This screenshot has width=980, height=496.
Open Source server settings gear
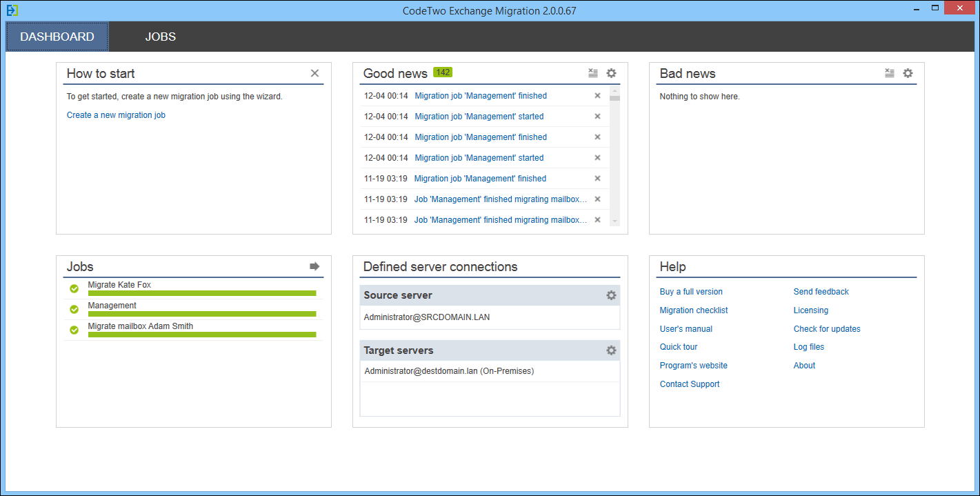611,295
